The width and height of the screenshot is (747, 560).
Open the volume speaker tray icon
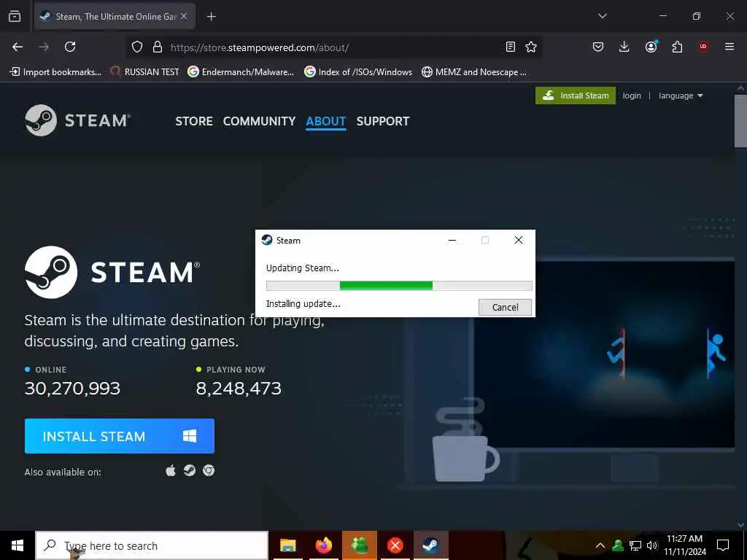coord(651,545)
